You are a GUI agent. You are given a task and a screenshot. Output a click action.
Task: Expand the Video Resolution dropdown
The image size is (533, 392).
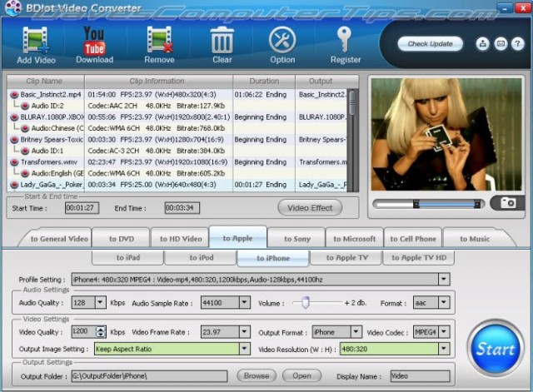coord(444,349)
